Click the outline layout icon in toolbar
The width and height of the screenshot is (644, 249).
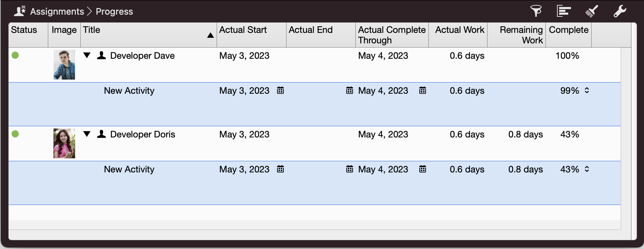564,11
